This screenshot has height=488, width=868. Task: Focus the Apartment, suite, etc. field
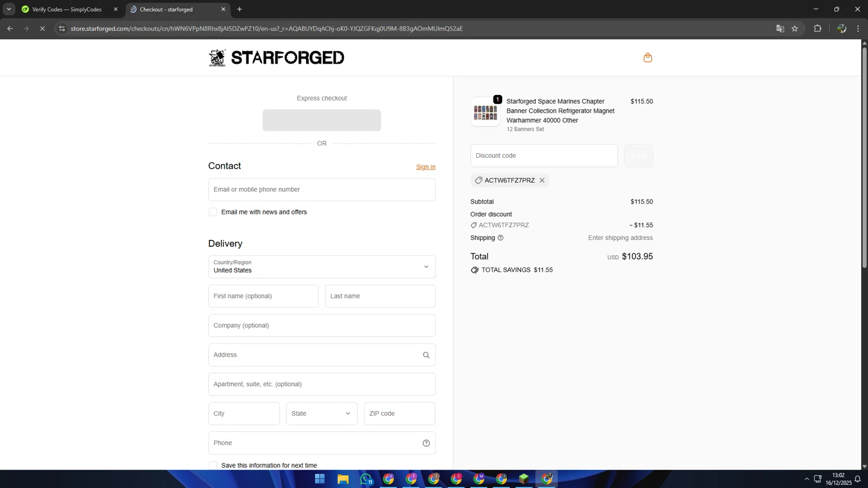tap(322, 385)
